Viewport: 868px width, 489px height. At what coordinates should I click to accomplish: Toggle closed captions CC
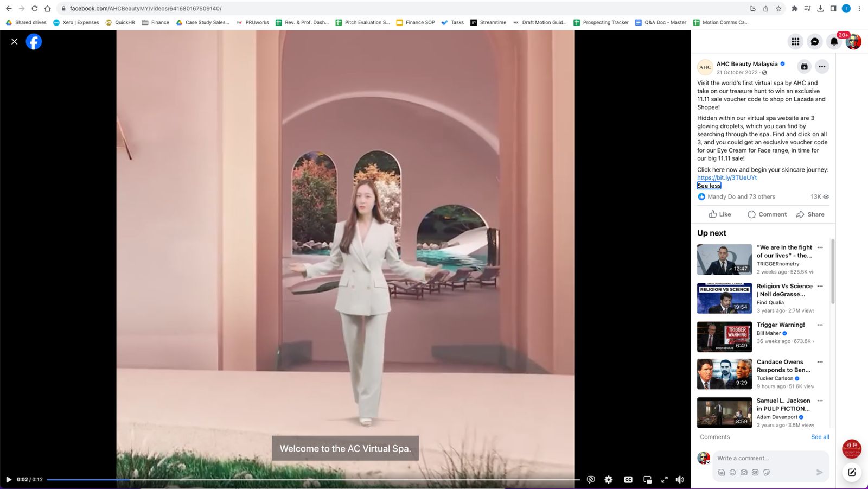628,479
